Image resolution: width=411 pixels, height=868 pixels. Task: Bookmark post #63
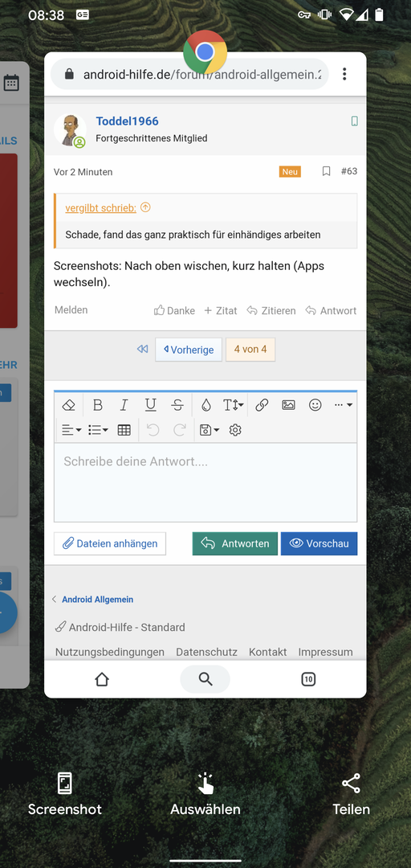click(327, 172)
